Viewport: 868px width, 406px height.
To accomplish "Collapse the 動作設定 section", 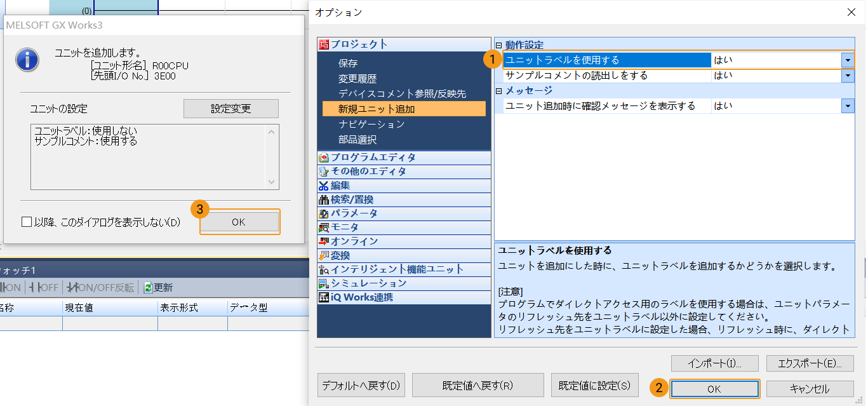I will 498,45.
